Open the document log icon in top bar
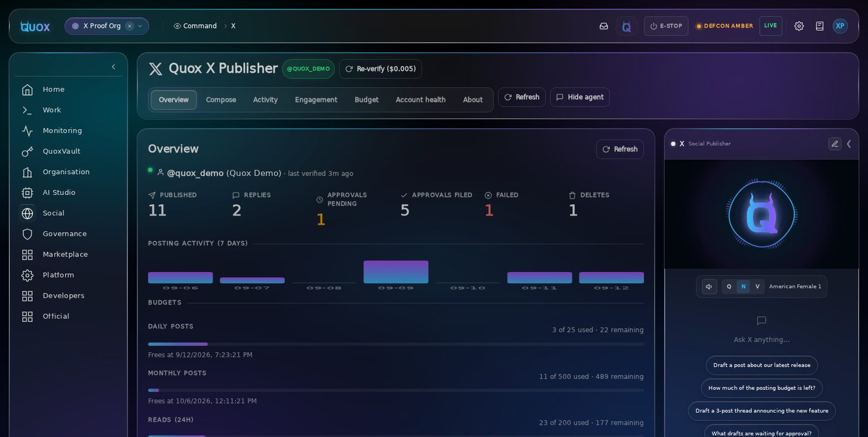The height and width of the screenshot is (437, 868). [820, 26]
